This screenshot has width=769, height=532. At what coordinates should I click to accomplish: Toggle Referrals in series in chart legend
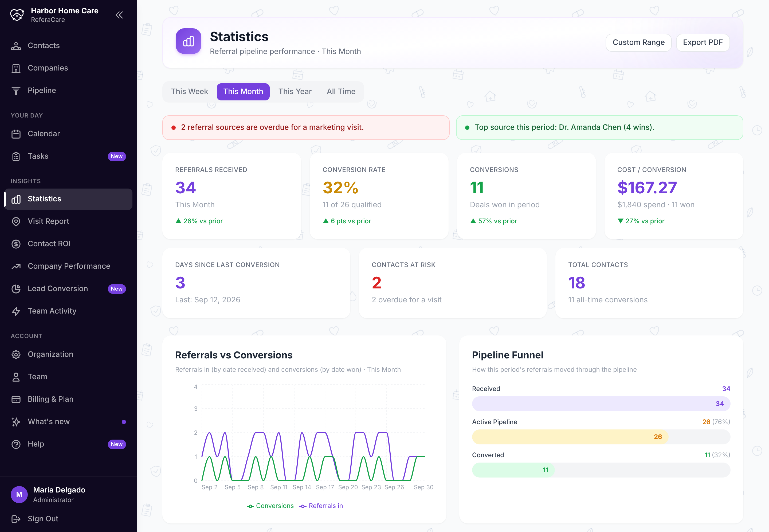[321, 506]
